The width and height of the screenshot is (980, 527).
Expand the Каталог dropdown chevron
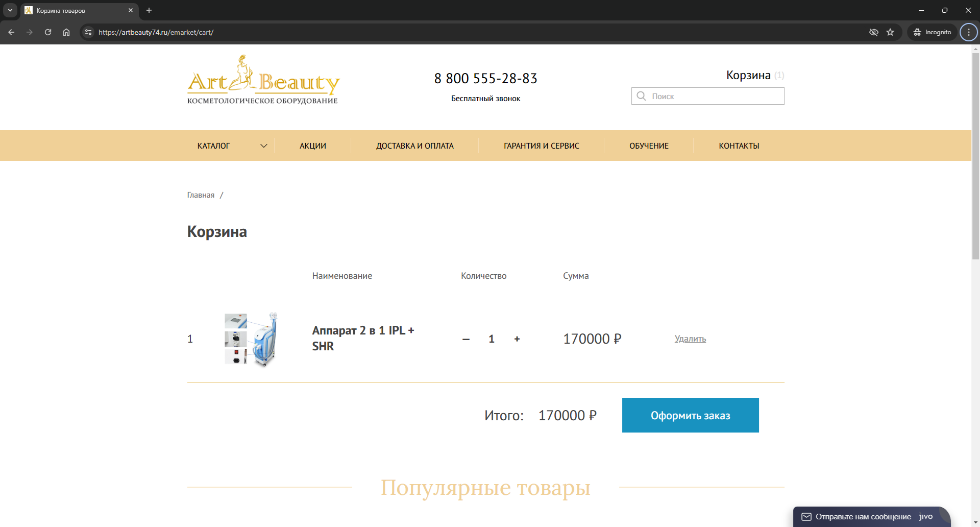coord(263,146)
